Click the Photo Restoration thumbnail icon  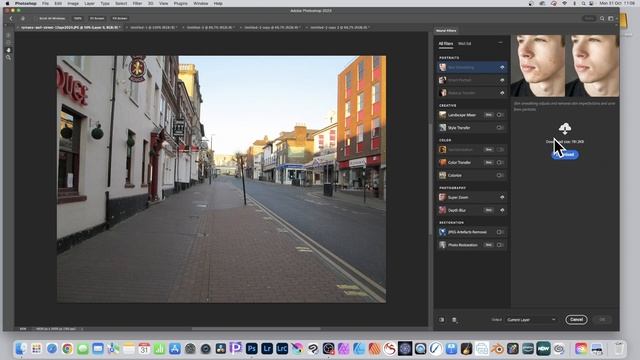(x=442, y=245)
